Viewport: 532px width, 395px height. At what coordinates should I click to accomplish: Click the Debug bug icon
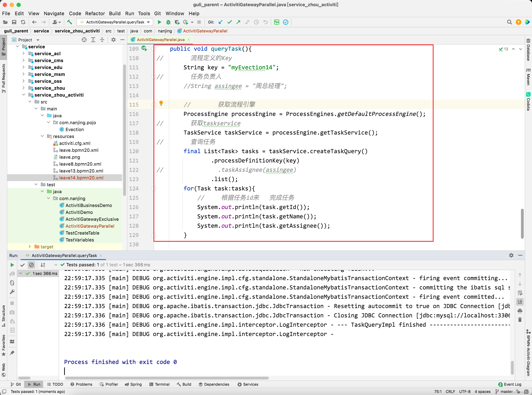pos(168,22)
